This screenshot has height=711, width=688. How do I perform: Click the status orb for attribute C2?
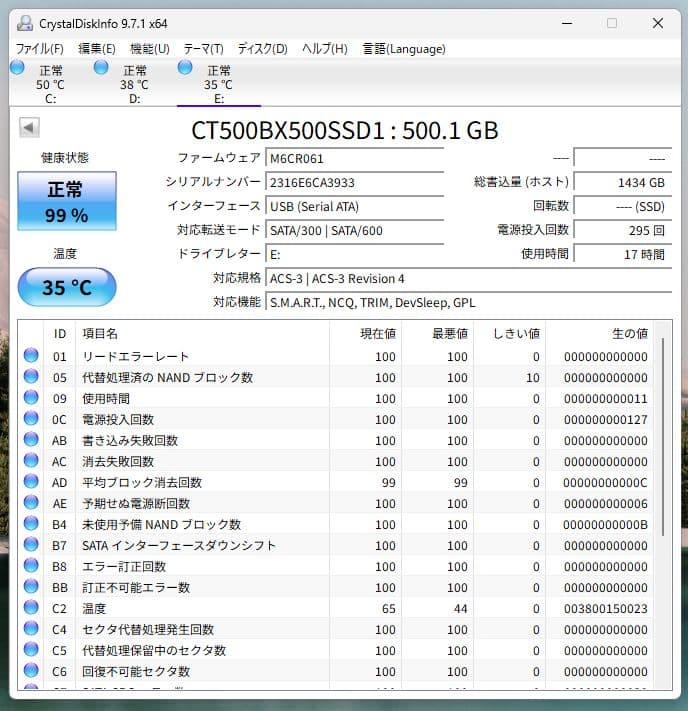31,607
